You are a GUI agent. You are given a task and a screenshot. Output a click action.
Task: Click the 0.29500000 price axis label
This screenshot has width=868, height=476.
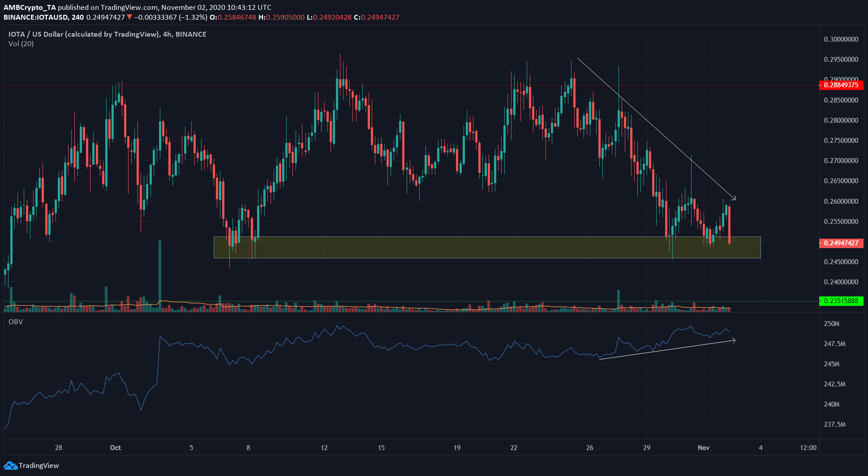(841, 60)
